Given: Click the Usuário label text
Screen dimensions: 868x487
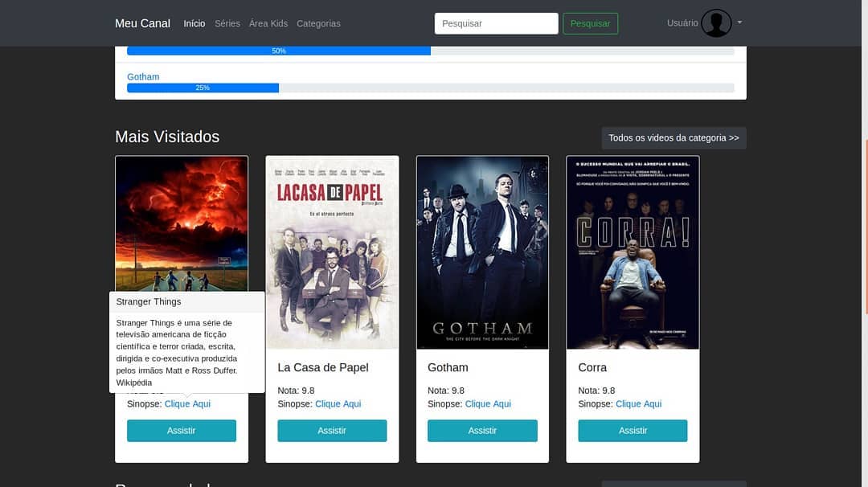Looking at the screenshot, I should [682, 23].
